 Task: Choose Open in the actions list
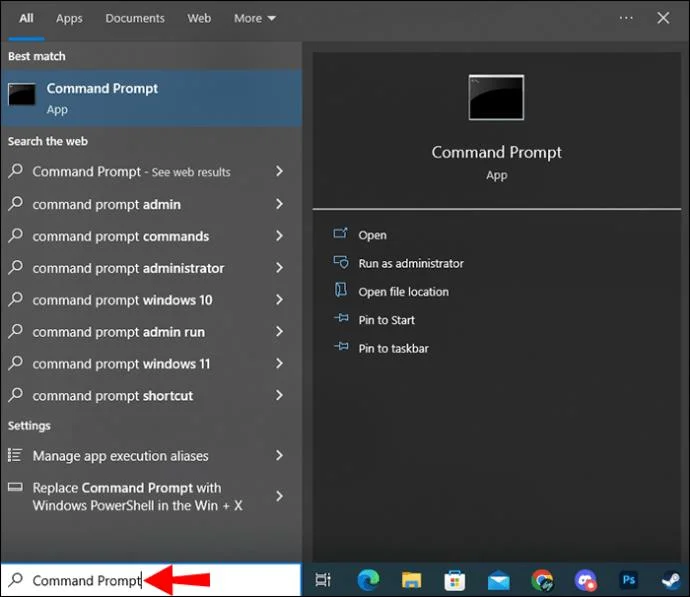pos(372,235)
